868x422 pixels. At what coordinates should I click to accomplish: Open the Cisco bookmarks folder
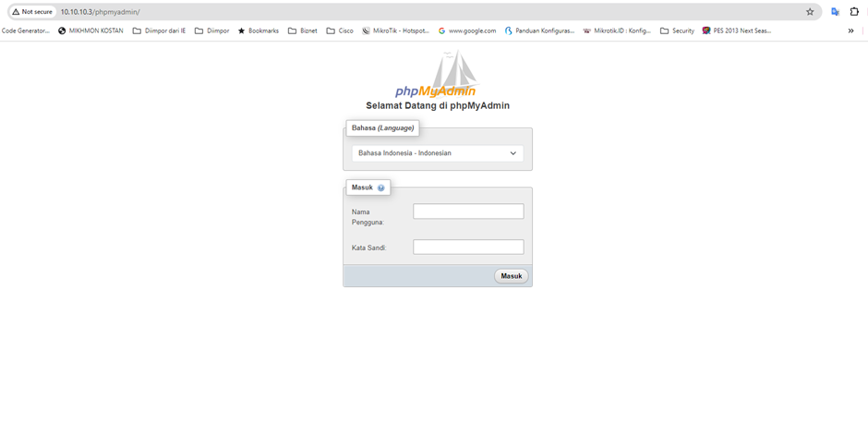340,30
